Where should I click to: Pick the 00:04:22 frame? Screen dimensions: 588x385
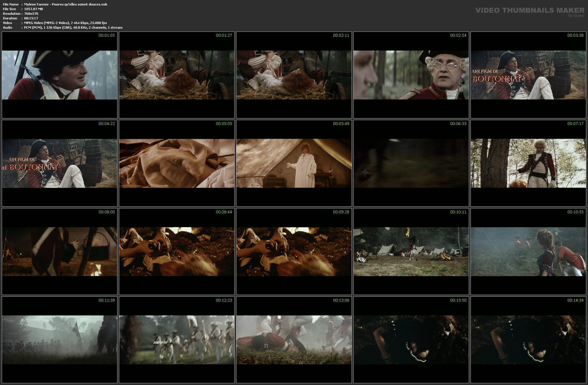point(60,163)
